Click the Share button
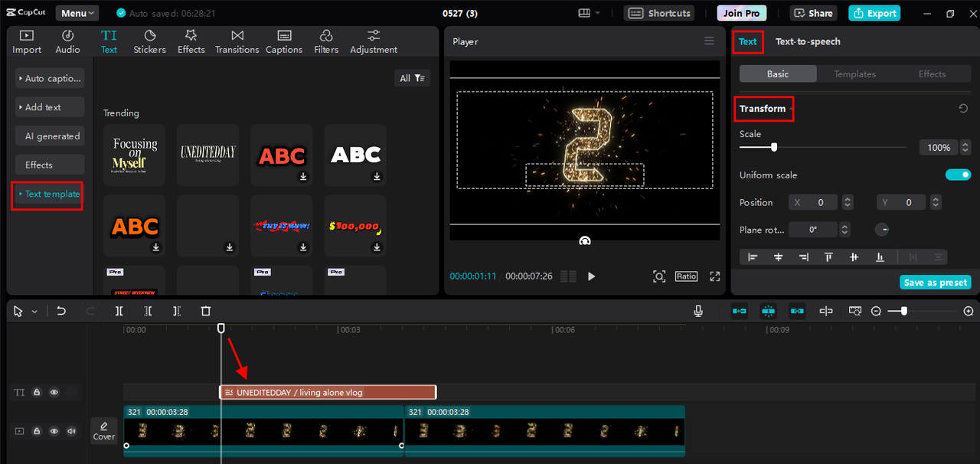 (813, 13)
